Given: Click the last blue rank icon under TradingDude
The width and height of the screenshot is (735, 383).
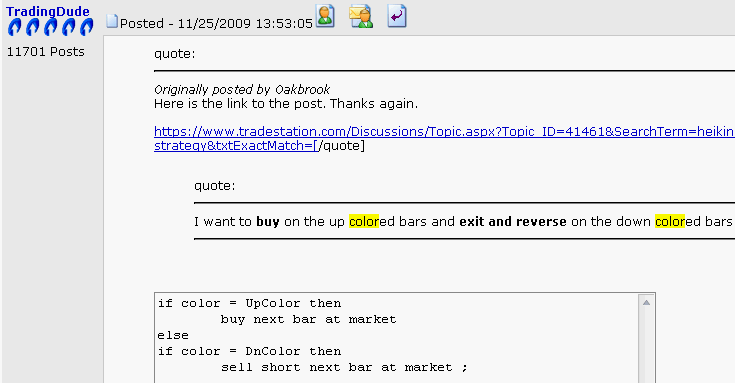Looking at the screenshot, I should [x=86, y=27].
